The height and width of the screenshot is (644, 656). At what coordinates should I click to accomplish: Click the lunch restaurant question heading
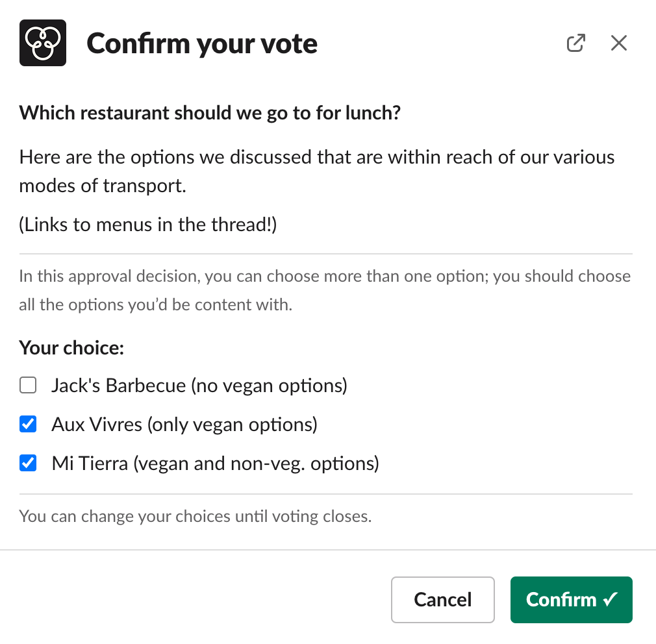[210, 112]
